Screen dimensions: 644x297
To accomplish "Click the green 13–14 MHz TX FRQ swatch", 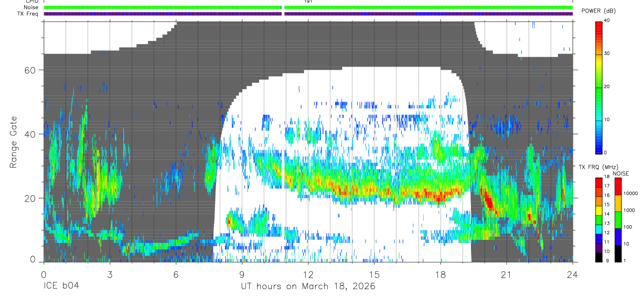I will pos(599,220).
